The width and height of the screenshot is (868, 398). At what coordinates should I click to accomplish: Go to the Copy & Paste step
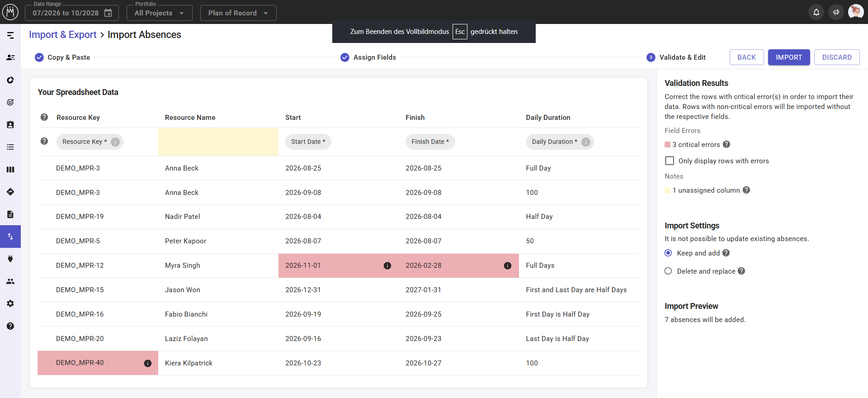coord(62,57)
